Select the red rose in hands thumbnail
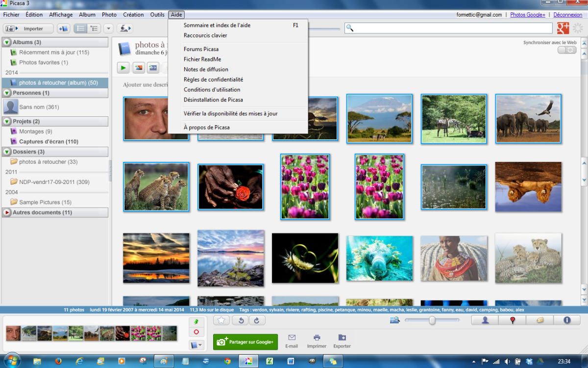Screen dimensions: 588x368 230,186
